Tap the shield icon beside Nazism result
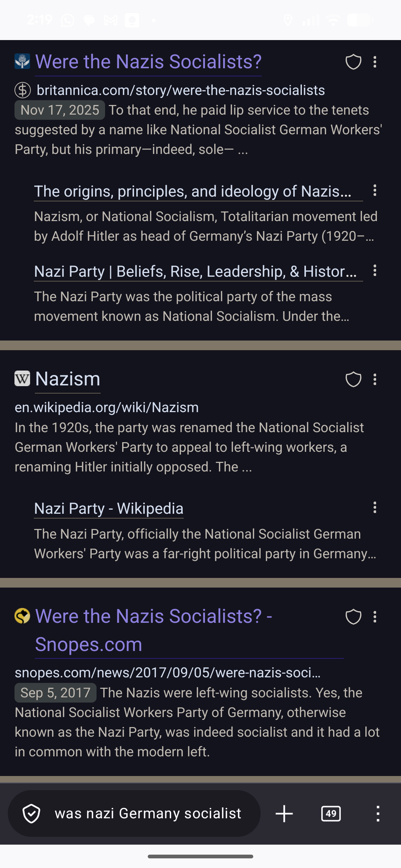The width and height of the screenshot is (401, 868). point(353,379)
